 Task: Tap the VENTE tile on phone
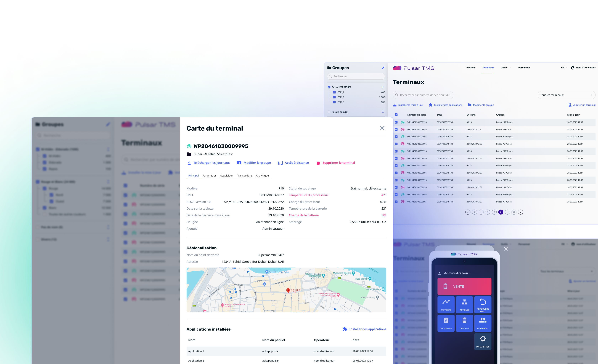pos(464,286)
